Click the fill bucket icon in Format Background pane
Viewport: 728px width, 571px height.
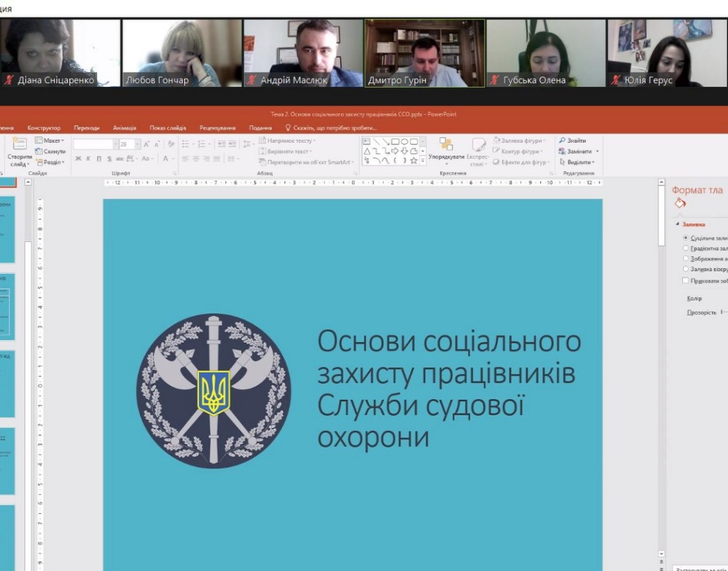tap(680, 203)
